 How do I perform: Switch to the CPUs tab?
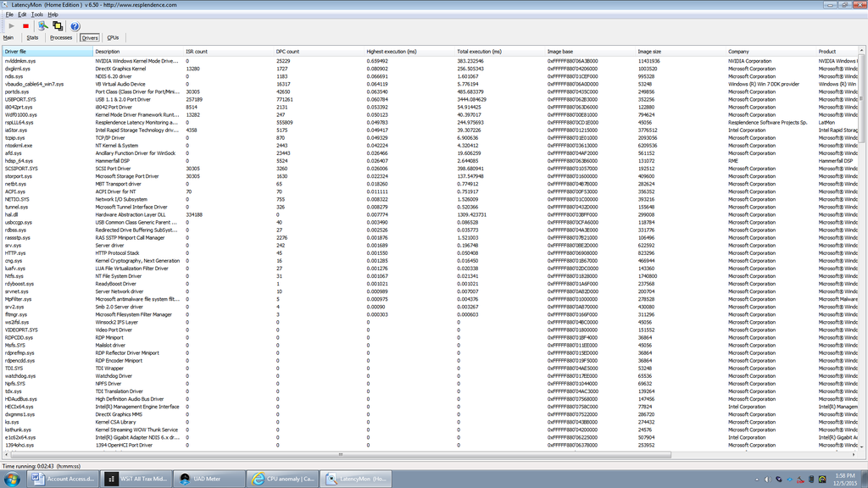(113, 38)
